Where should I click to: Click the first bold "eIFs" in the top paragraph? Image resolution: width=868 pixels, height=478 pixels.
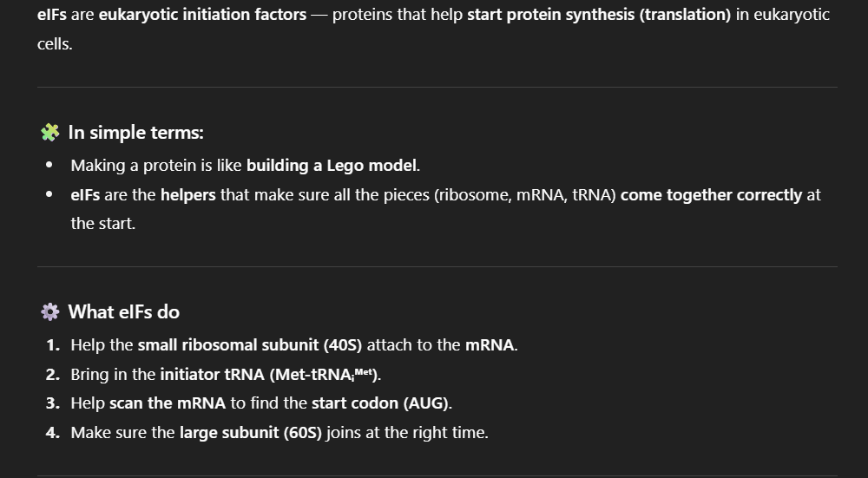[52, 15]
